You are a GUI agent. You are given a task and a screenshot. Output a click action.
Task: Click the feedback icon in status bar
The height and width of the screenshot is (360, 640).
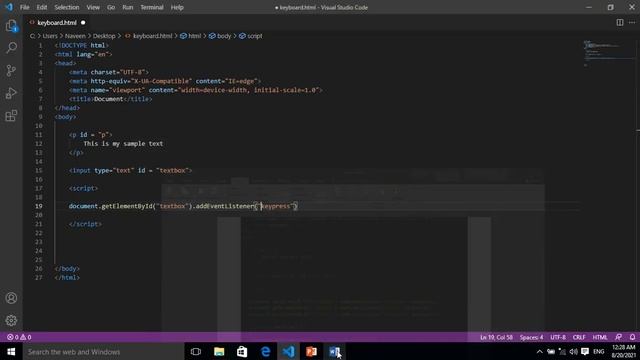pos(619,337)
